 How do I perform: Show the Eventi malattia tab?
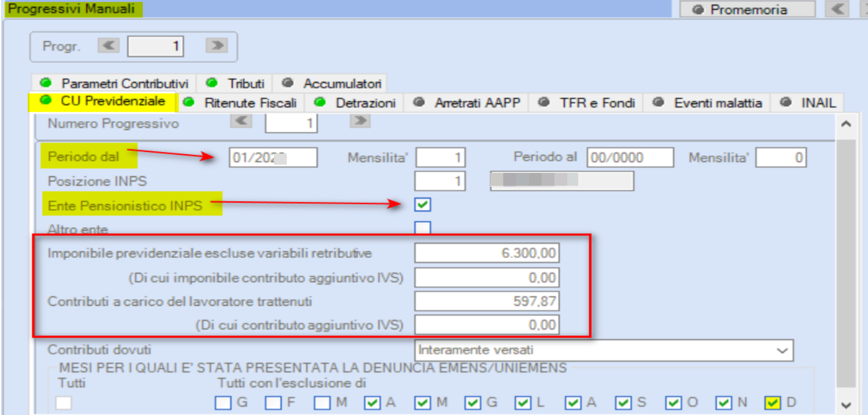pyautogui.click(x=707, y=103)
